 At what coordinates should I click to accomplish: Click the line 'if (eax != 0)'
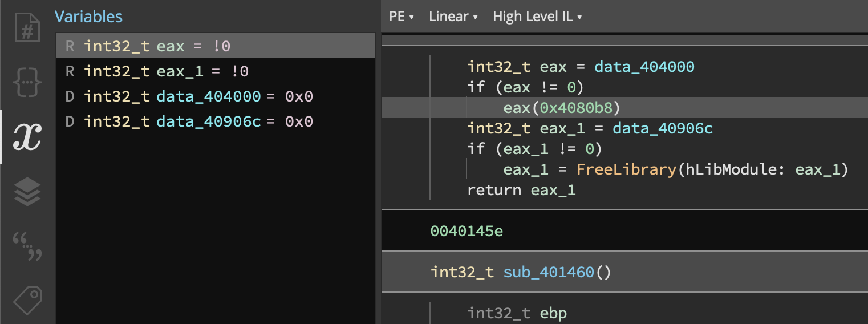525,87
